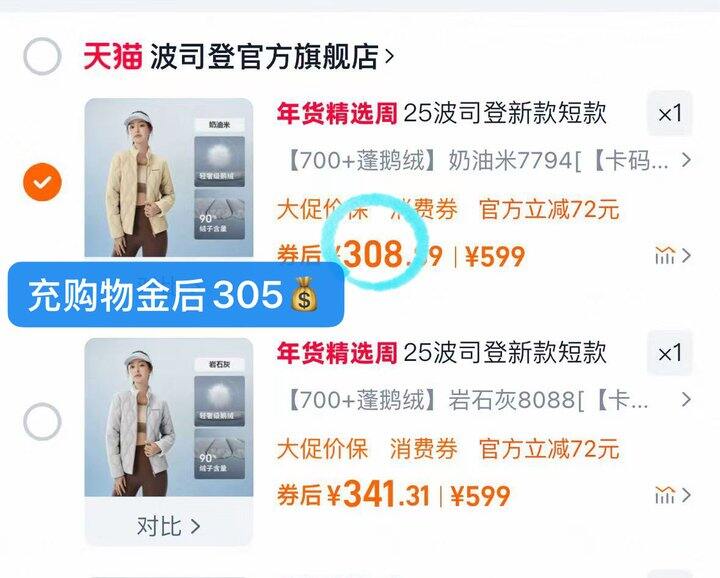Screen dimensions: 720x578
Task: Open 大促价保 price guarantee tag on gray jacket
Action: click(322, 449)
